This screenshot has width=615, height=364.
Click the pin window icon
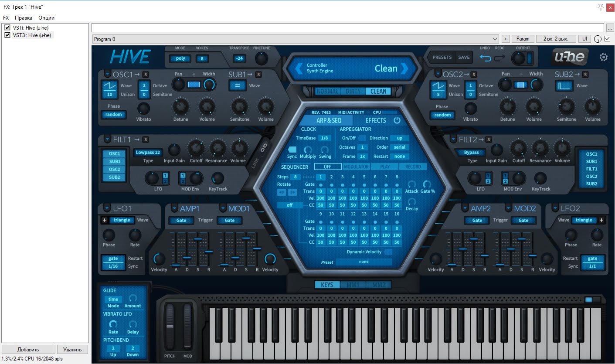(601, 7)
